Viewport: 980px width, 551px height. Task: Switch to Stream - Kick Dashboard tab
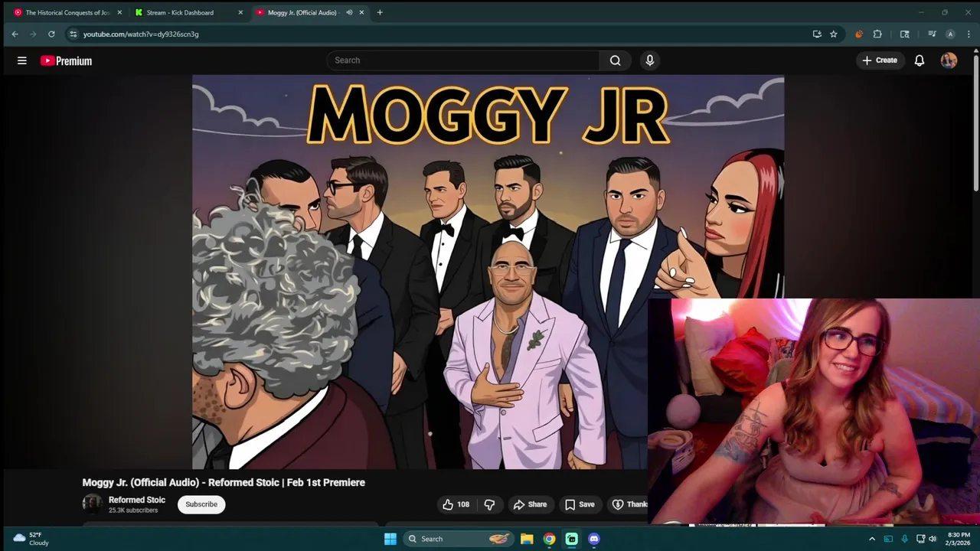[188, 12]
